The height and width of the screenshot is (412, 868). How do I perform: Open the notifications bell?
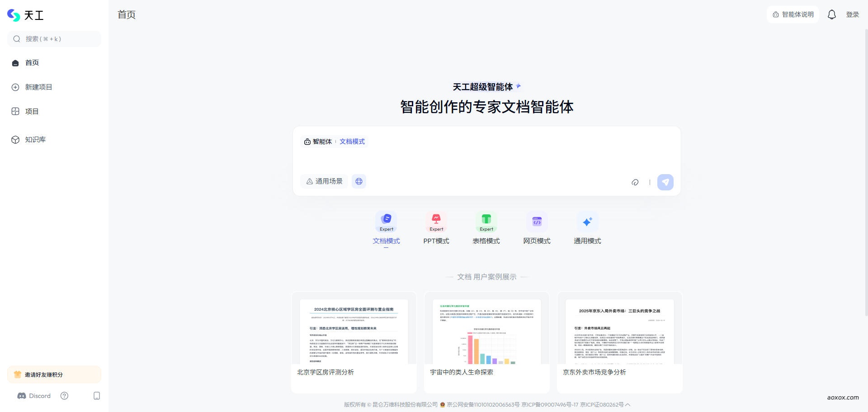(x=832, y=14)
